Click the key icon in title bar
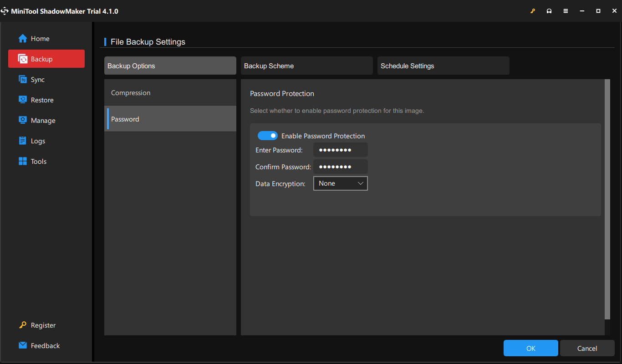 click(x=533, y=11)
